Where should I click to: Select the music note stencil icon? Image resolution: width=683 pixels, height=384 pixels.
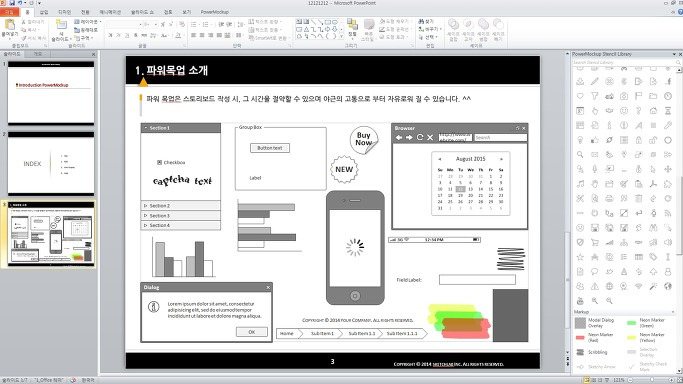[x=580, y=184]
